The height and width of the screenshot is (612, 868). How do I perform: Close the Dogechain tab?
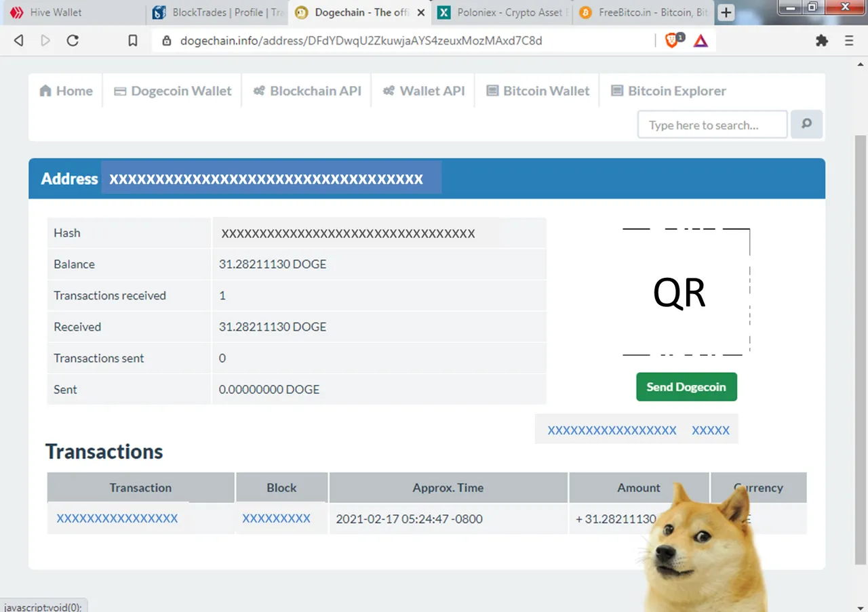(421, 12)
